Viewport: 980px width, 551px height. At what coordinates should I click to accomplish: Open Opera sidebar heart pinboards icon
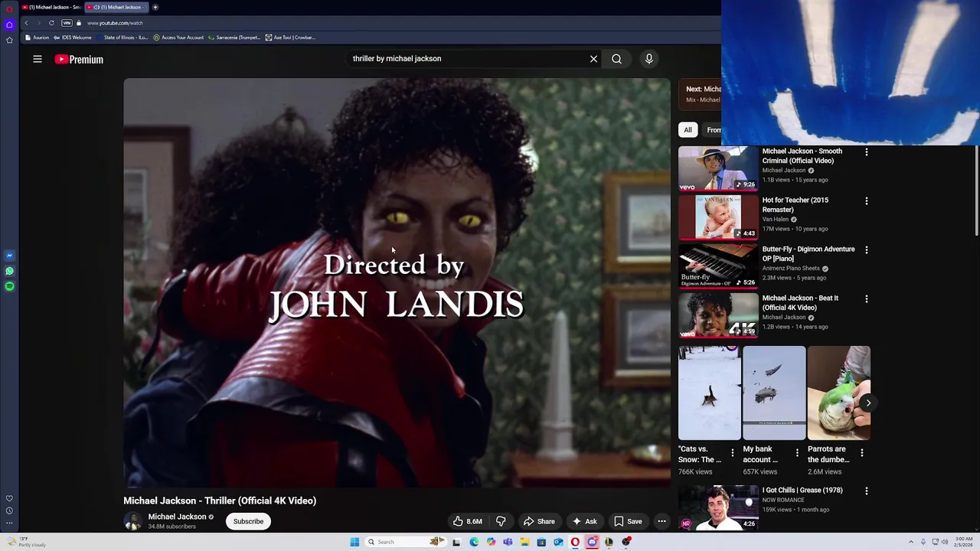9,498
